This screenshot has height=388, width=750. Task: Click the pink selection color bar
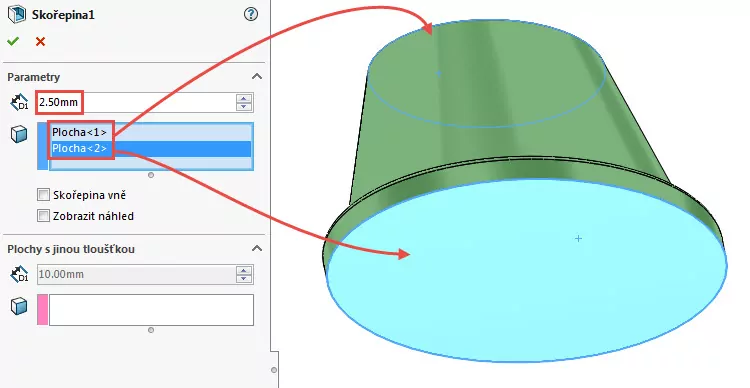pos(43,310)
